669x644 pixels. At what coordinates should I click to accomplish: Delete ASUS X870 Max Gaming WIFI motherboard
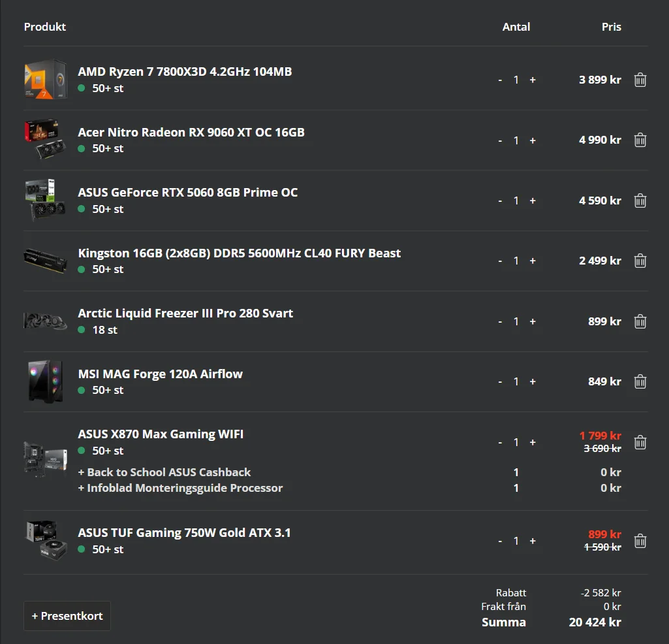click(x=640, y=442)
